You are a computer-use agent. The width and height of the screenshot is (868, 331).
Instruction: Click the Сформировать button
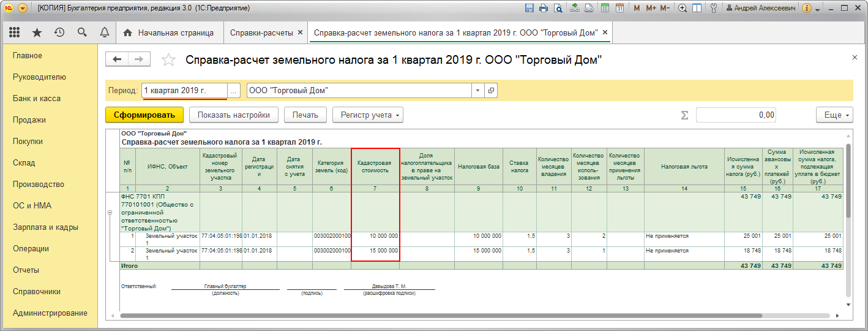[x=144, y=115]
